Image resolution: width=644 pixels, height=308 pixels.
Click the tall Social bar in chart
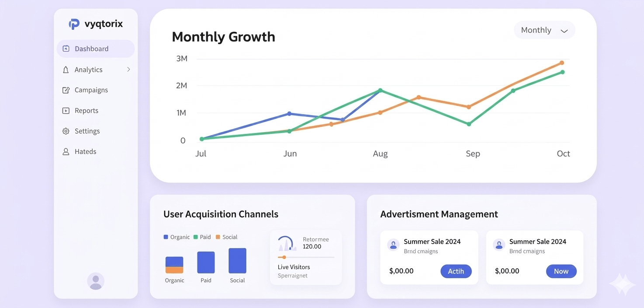[237, 261]
